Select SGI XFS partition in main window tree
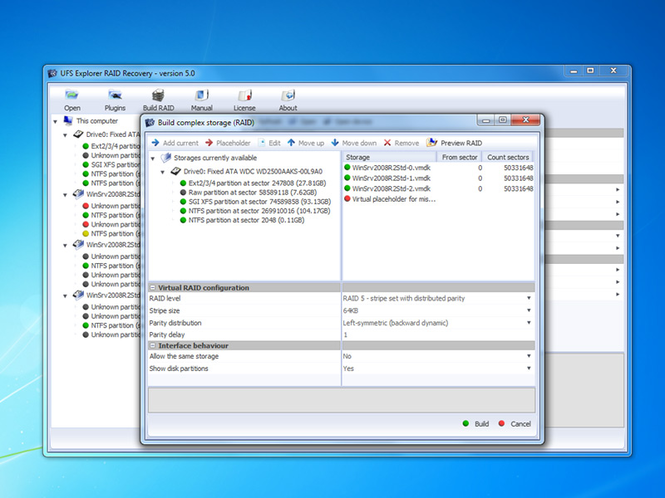Image resolution: width=665 pixels, height=498 pixels. (111, 165)
